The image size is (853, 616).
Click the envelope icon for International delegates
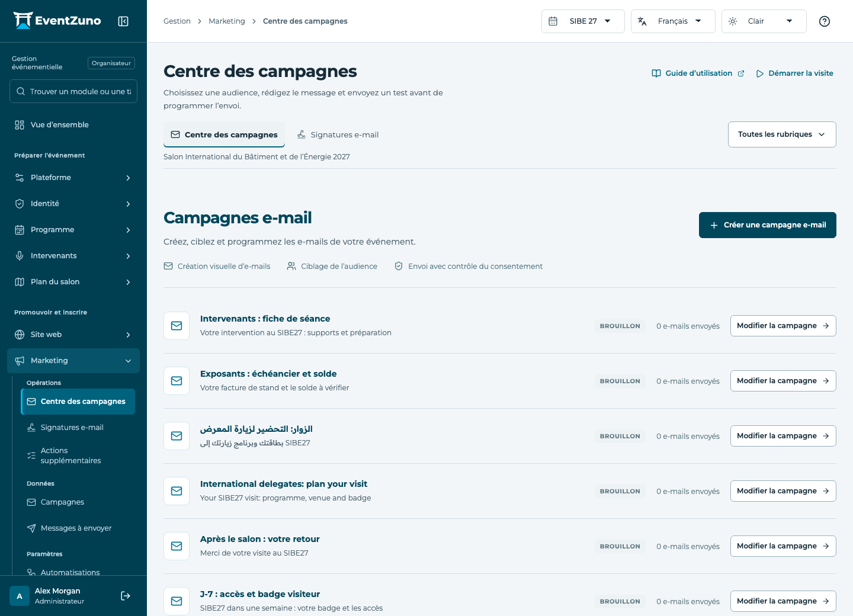[x=177, y=491]
